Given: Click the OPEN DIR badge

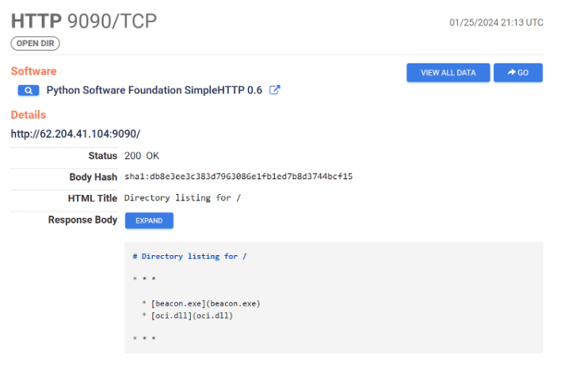Looking at the screenshot, I should [35, 43].
